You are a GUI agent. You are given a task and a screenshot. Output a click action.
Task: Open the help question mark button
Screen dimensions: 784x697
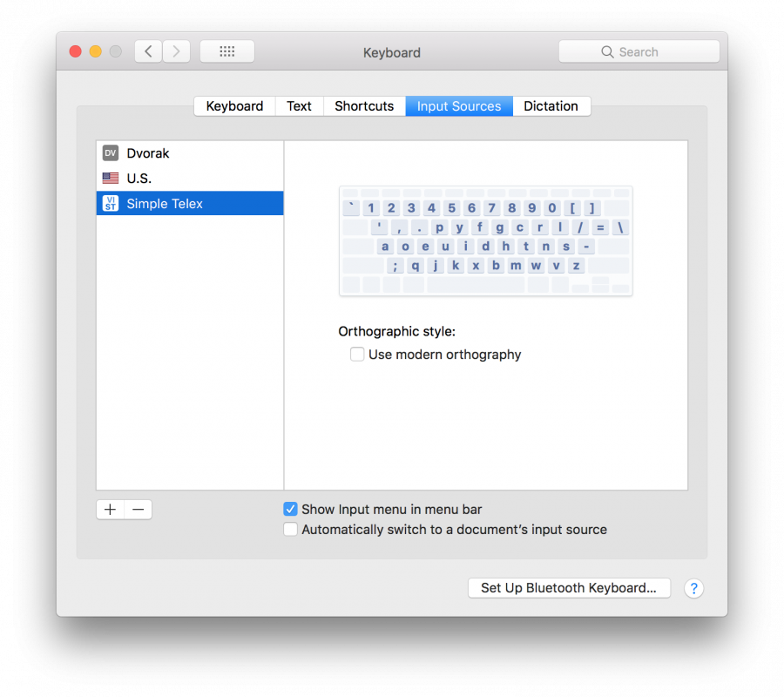pyautogui.click(x=693, y=588)
